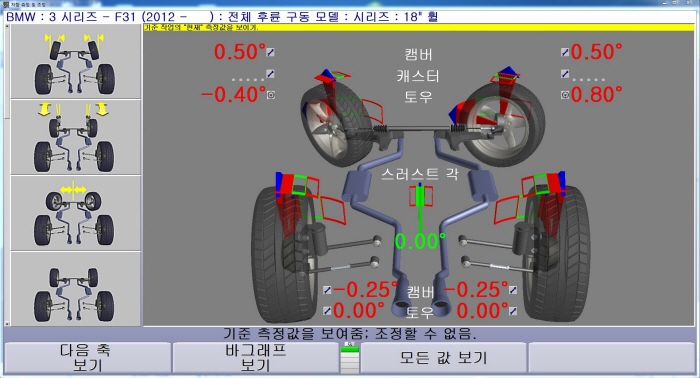Click the left rear camber adjustment icon

coord(327,290)
